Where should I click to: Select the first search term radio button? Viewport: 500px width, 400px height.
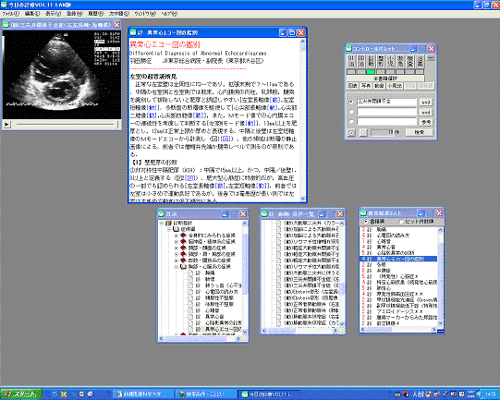[351, 102]
